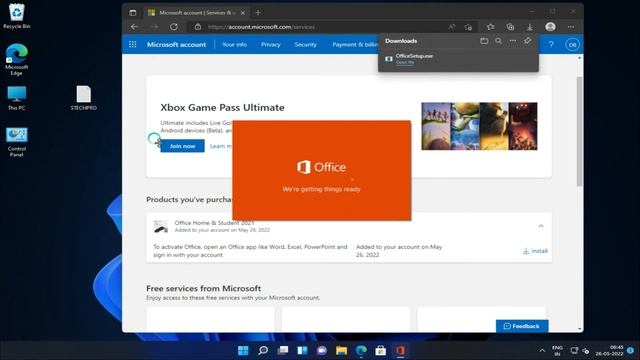640x360 pixels.
Task: Open a new browser tab
Action: (x=258, y=13)
